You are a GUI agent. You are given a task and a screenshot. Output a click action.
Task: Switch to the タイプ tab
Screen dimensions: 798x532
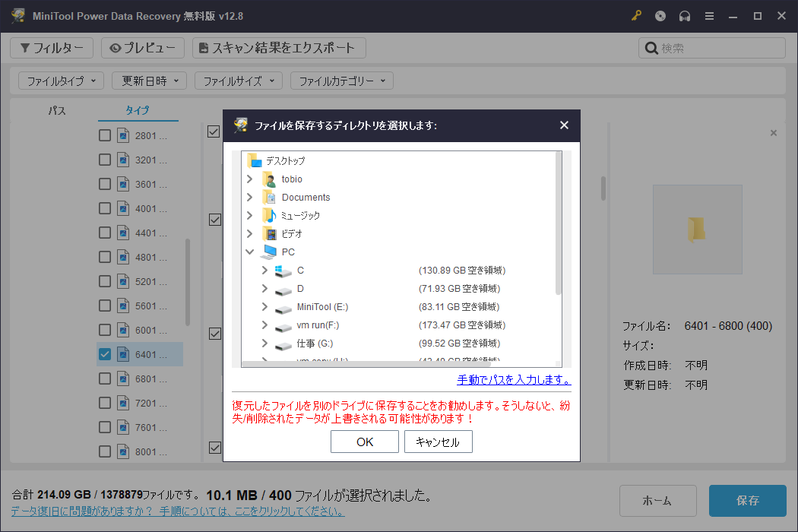click(138, 110)
